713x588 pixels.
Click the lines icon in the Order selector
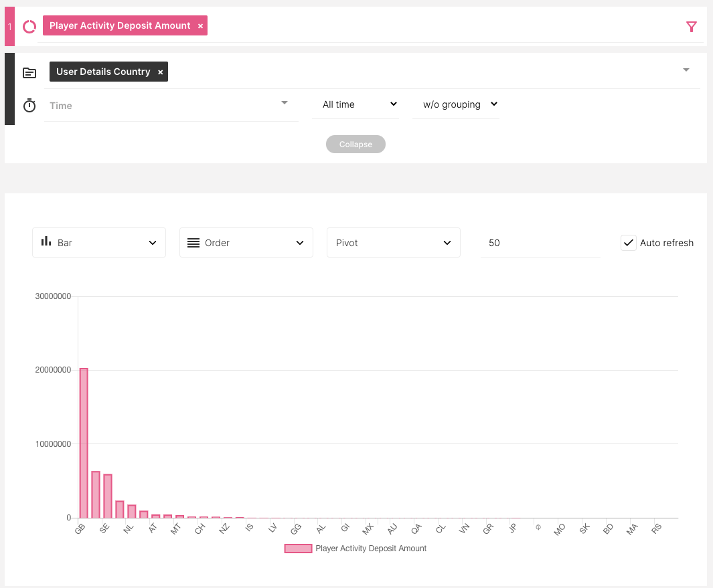[193, 243]
